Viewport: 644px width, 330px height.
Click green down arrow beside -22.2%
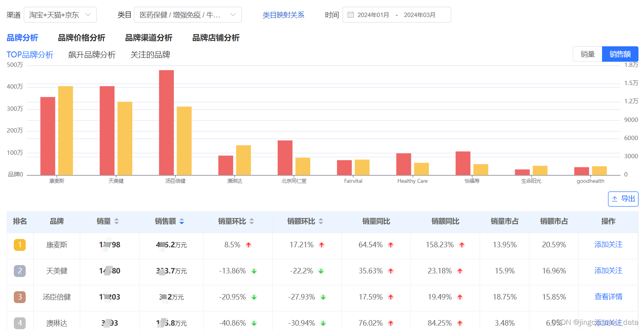tap(321, 271)
